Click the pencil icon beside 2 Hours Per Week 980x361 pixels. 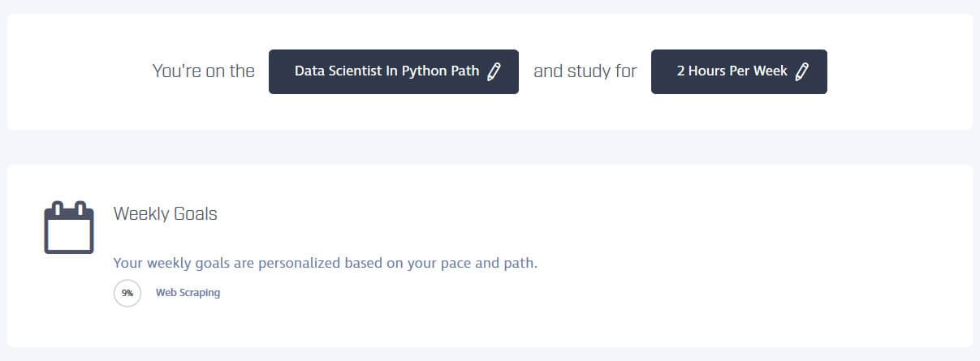(801, 71)
